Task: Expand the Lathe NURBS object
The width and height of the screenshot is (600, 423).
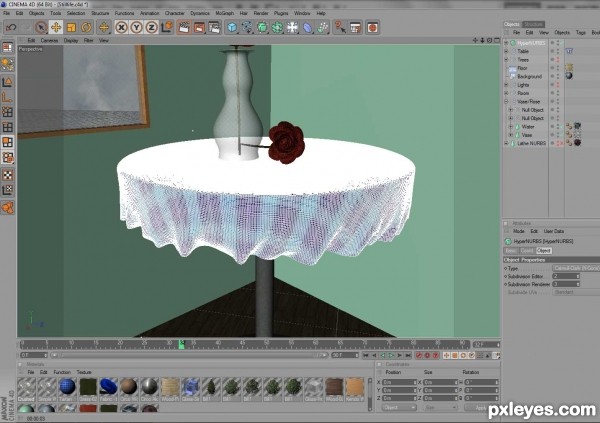Action: (506, 143)
